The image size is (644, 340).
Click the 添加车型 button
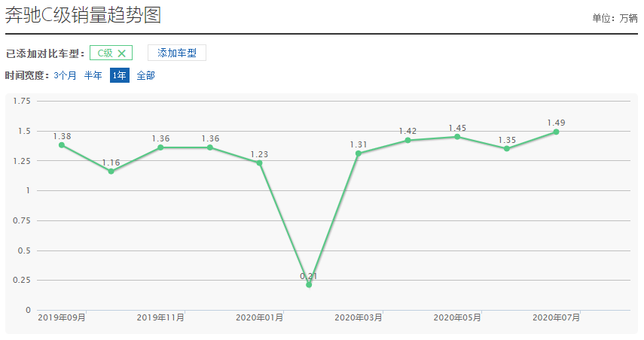(177, 53)
